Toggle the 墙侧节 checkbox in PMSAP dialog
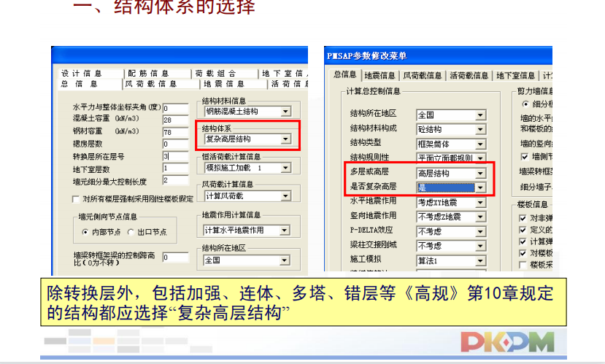 pyautogui.click(x=525, y=157)
